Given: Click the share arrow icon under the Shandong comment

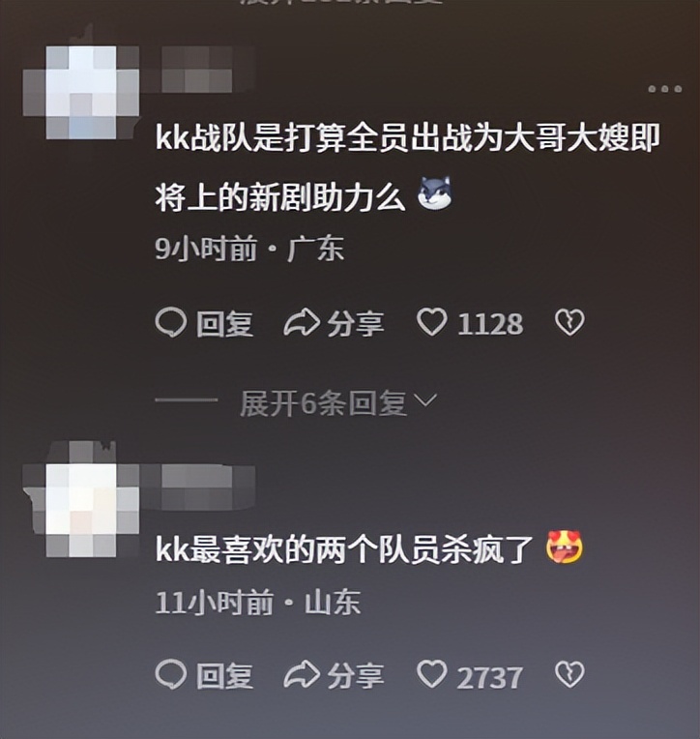Looking at the screenshot, I should tap(302, 675).
